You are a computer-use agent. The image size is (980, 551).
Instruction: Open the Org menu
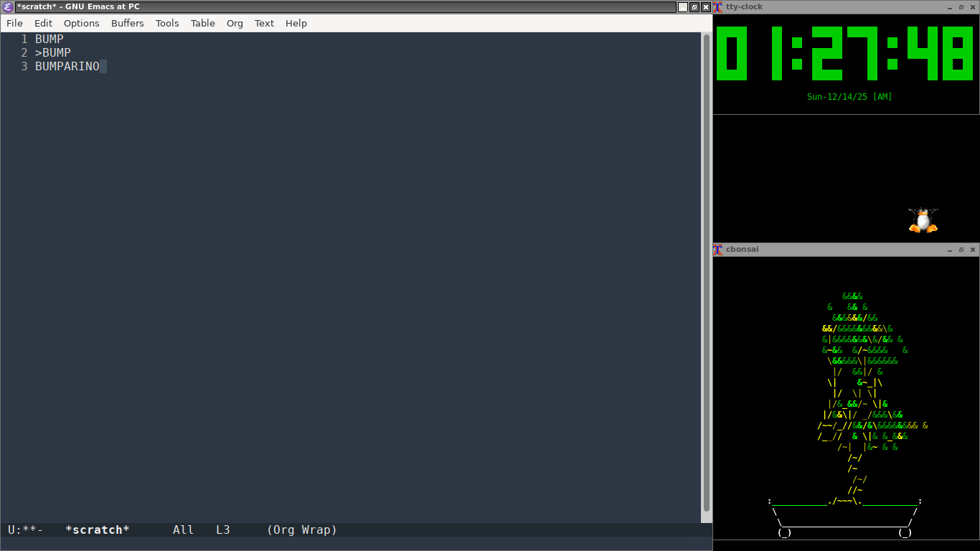[235, 23]
